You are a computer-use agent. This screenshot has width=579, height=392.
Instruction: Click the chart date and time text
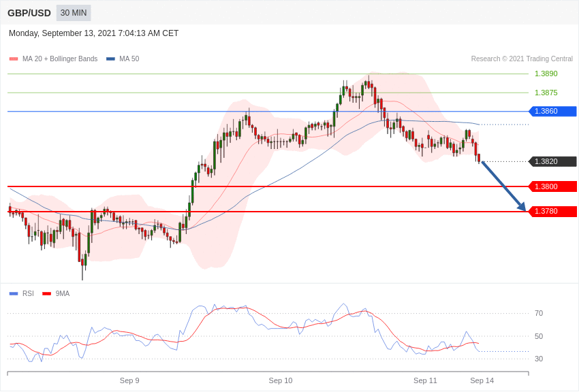tap(93, 33)
